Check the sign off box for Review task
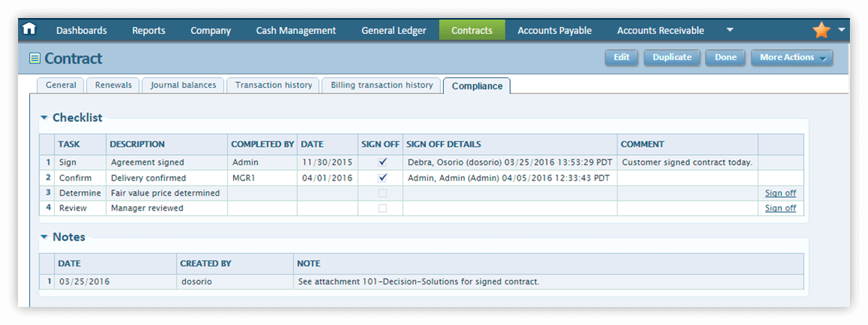This screenshot has height=325, width=868. pos(383,208)
